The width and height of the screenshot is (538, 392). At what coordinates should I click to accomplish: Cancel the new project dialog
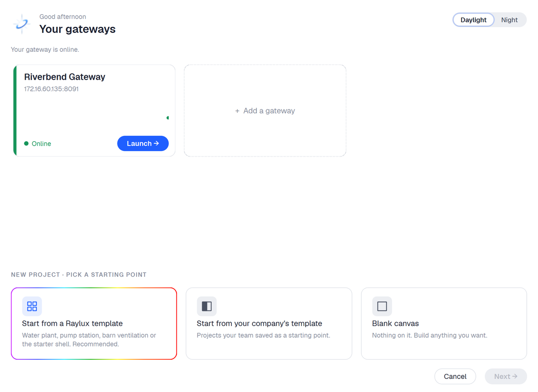coord(455,376)
